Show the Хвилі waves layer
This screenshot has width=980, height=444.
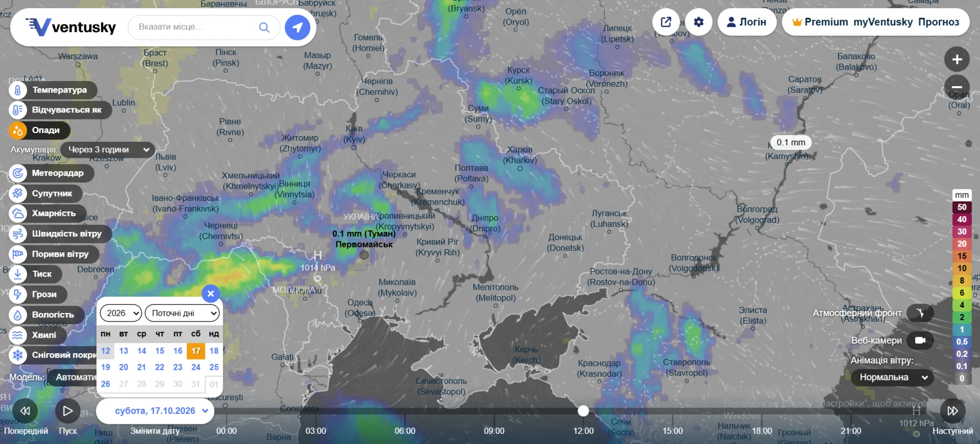click(x=37, y=335)
